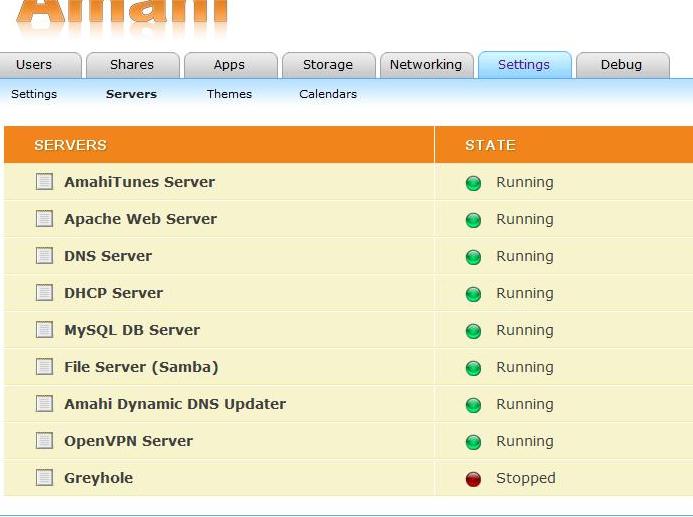The image size is (693, 517).
Task: Click the document icon beside Amahi Dynamic DNS Updater
Action: [44, 403]
